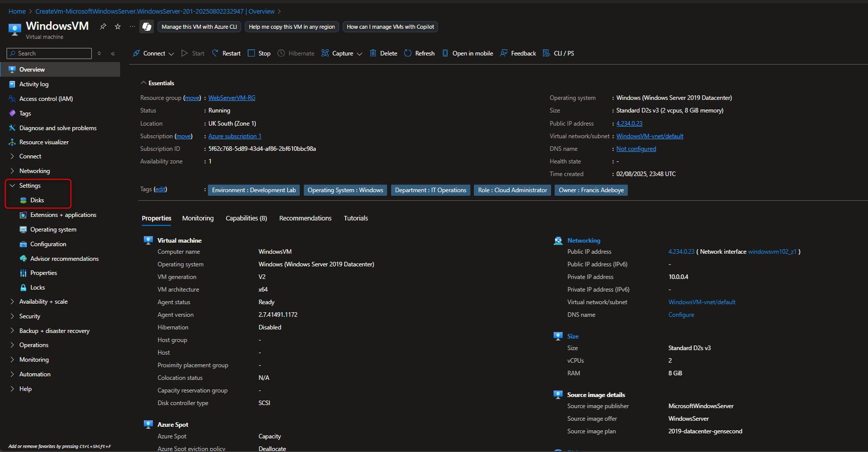Expand the Security section
Image resolution: width=868 pixels, height=452 pixels.
point(30,316)
